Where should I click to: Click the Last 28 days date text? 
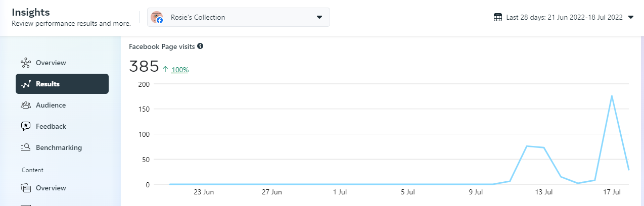tap(565, 17)
